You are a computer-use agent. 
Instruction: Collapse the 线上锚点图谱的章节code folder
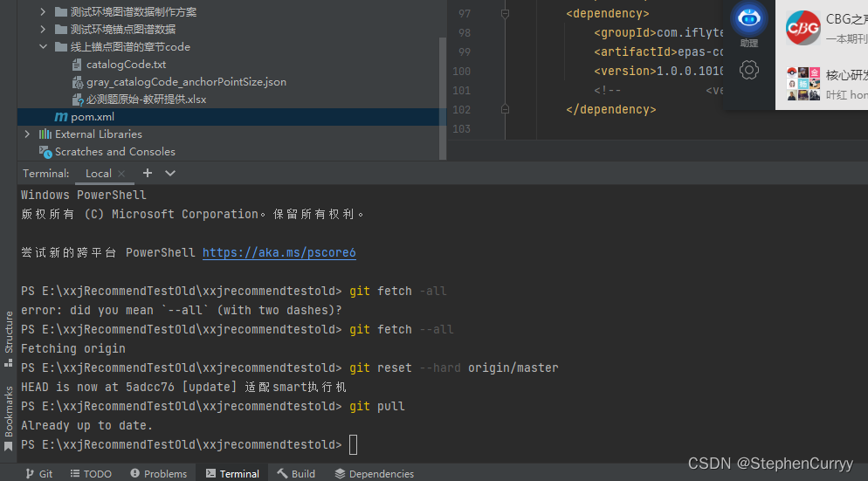(43, 46)
